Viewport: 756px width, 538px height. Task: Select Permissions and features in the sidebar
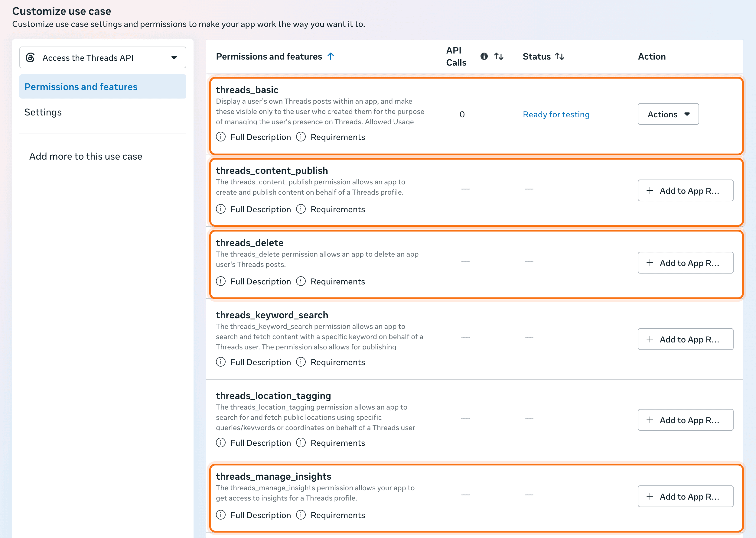click(x=103, y=86)
